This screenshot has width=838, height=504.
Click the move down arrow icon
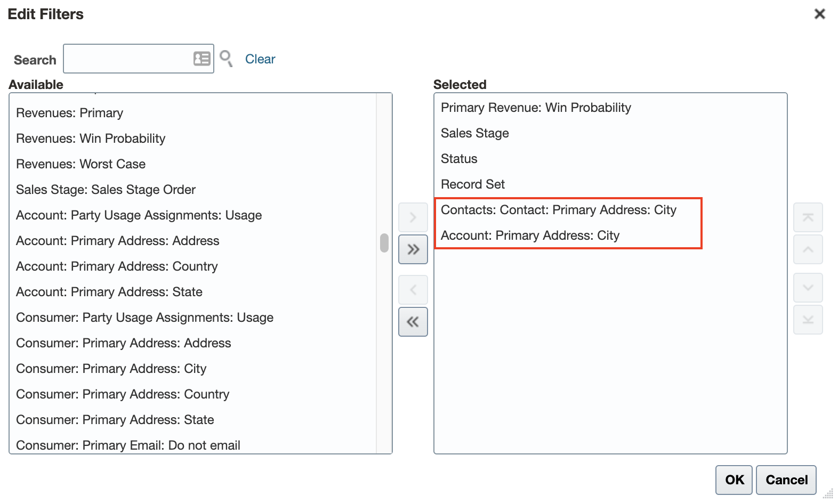[808, 288]
